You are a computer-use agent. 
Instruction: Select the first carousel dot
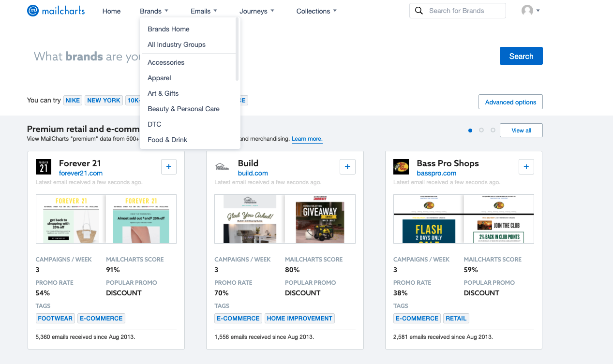point(470,131)
